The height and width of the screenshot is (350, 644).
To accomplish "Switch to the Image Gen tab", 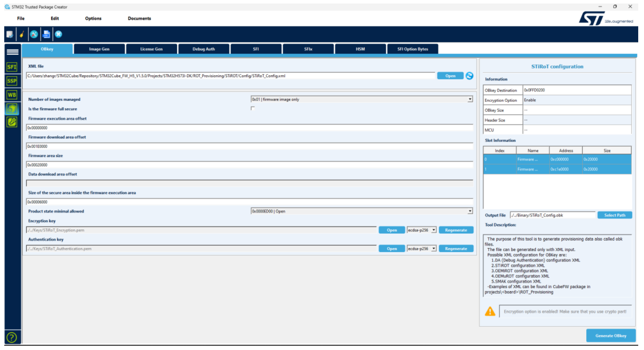I will point(99,49).
